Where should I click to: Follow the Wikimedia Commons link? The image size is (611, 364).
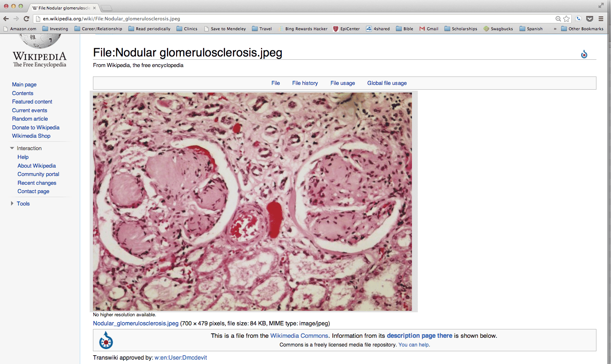tap(299, 336)
